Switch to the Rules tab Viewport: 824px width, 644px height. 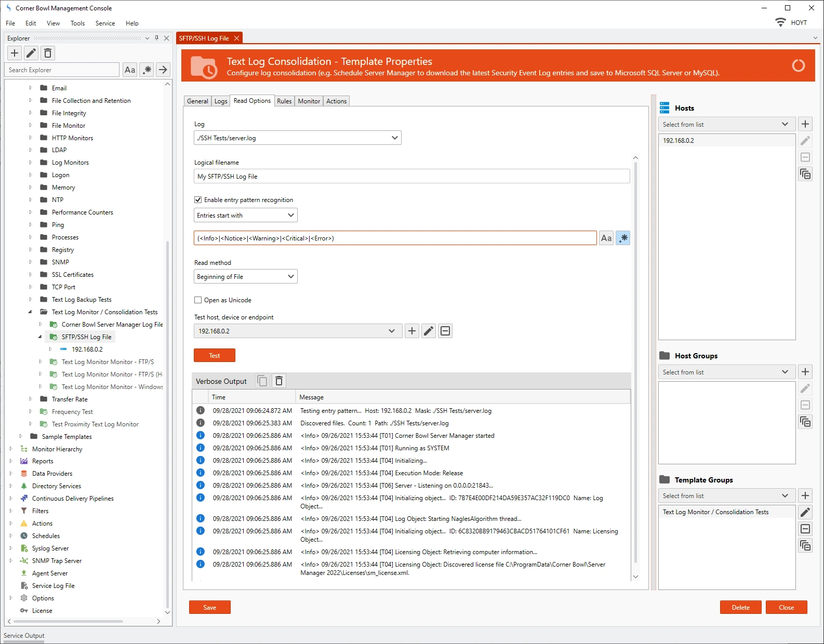coord(284,101)
